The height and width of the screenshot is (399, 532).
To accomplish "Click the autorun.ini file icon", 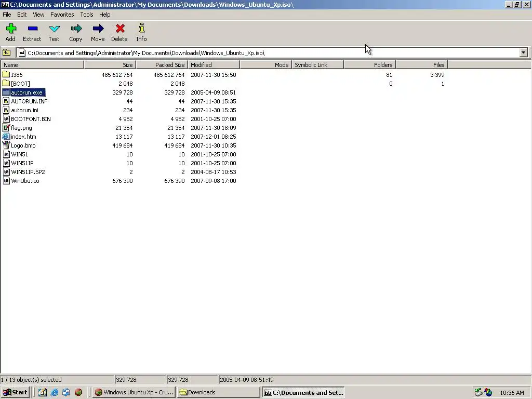I will coord(6,110).
